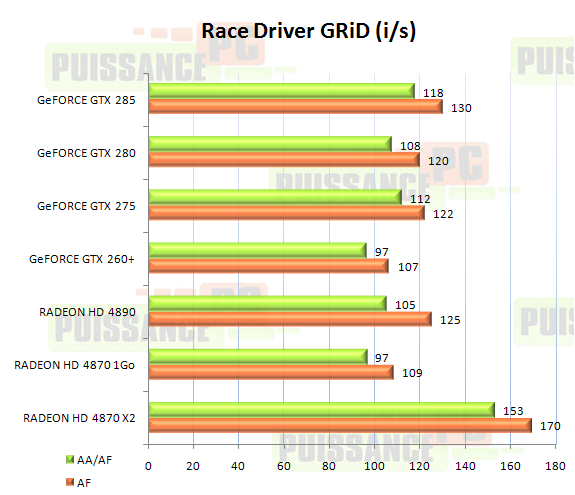Click the chart title Race Driver GRiD (i/s)

pyautogui.click(x=309, y=31)
